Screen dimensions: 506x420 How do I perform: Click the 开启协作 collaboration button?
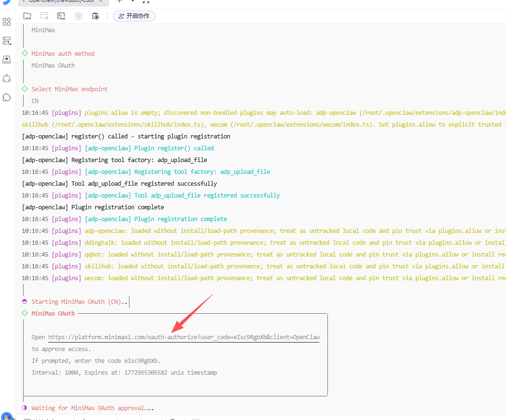[x=134, y=16]
